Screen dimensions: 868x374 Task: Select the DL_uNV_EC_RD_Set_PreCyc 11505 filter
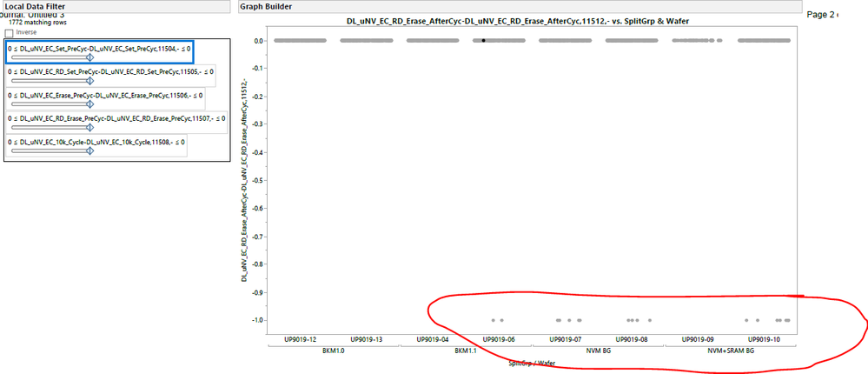pyautogui.click(x=110, y=76)
